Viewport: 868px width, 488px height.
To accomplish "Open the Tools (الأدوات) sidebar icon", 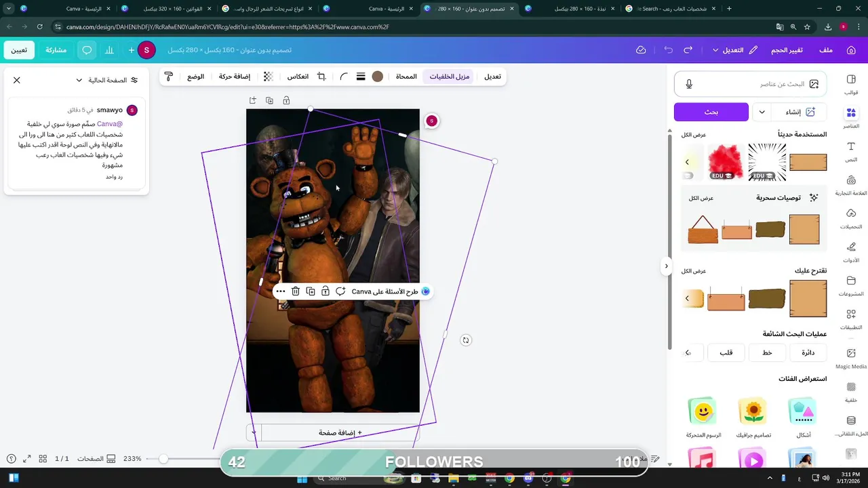I will point(851,252).
